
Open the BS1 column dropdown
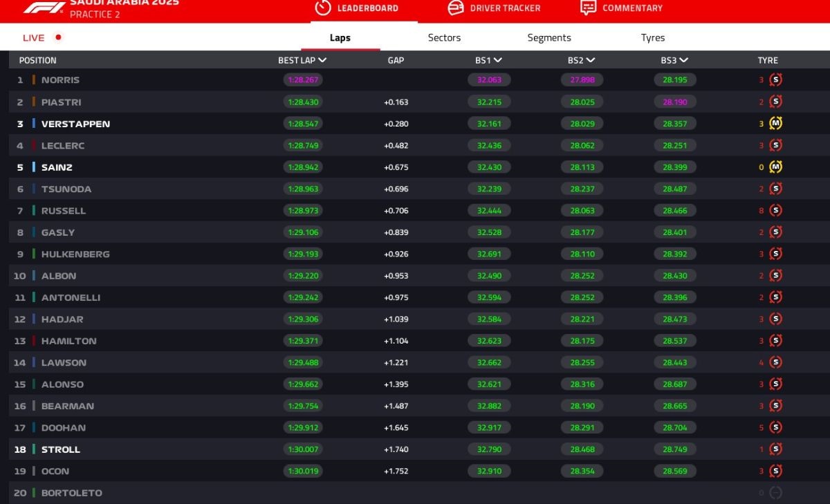click(x=498, y=61)
